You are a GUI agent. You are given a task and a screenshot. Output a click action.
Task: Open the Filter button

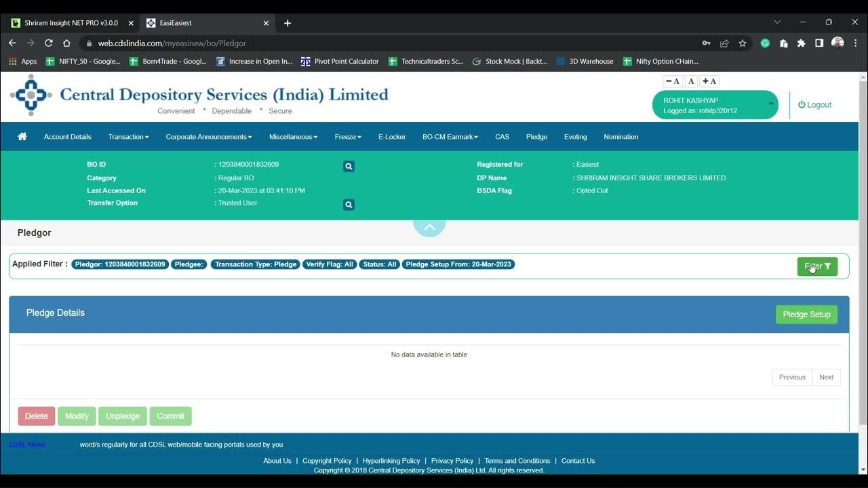point(817,266)
